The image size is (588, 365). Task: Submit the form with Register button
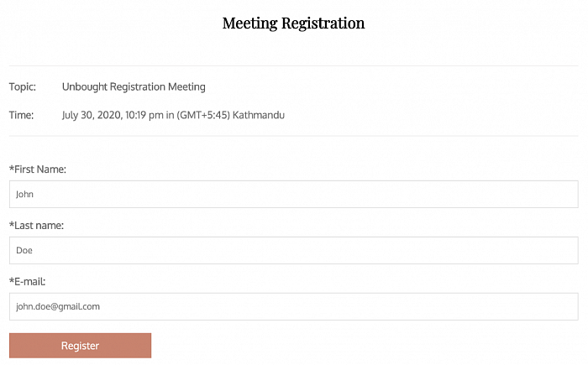(81, 346)
